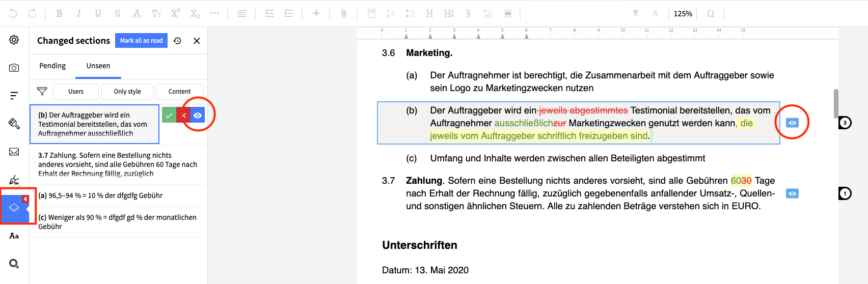Open the comment bubble showing 3

[x=845, y=123]
